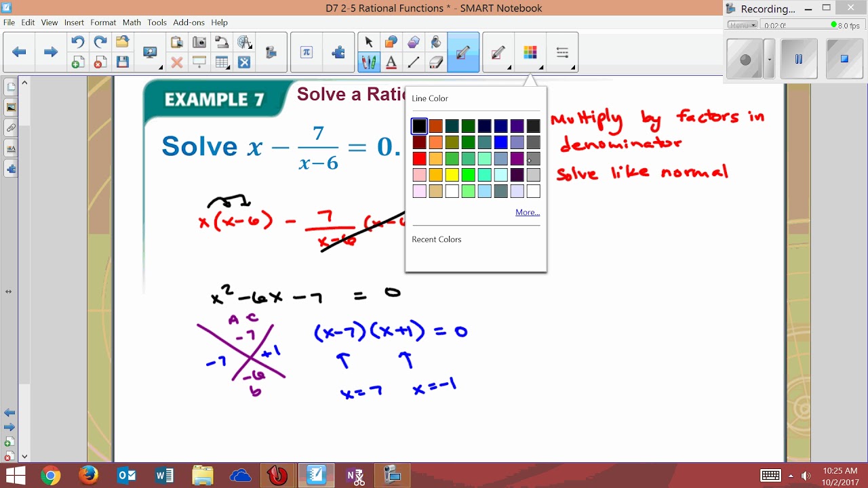Save the notebook with the floppy icon
868x488 pixels.
pos(122,62)
